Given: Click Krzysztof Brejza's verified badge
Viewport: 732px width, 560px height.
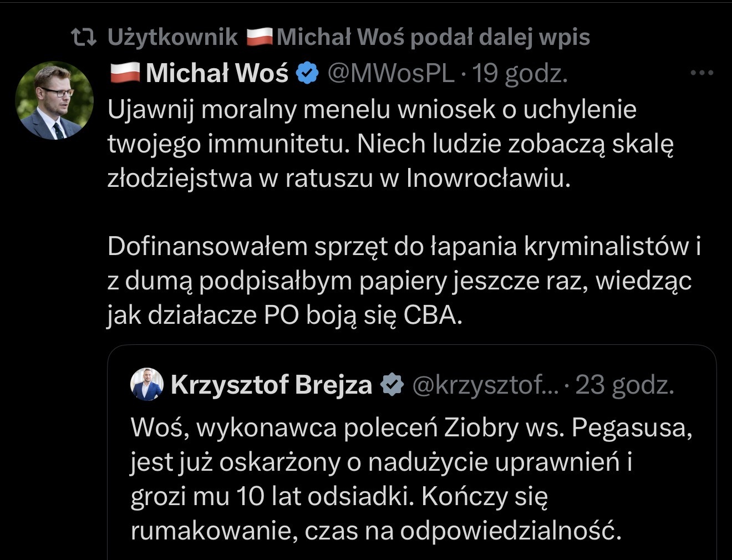Looking at the screenshot, I should pos(392,385).
